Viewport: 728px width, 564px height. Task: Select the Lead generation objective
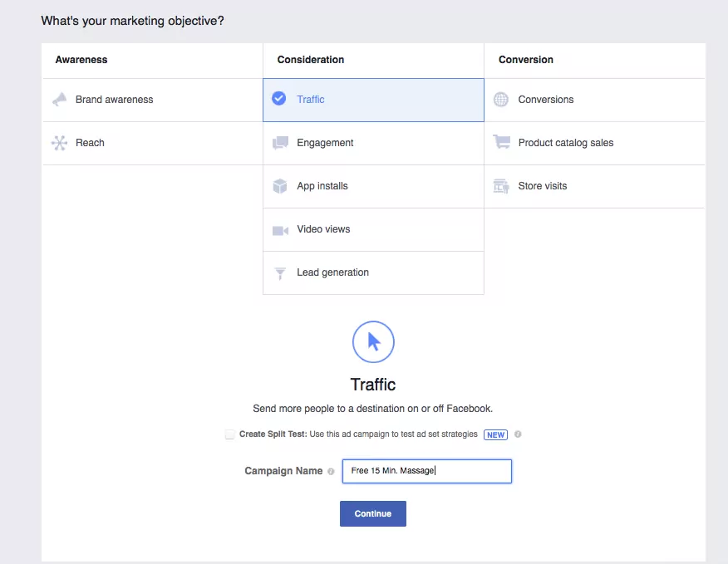coord(332,272)
